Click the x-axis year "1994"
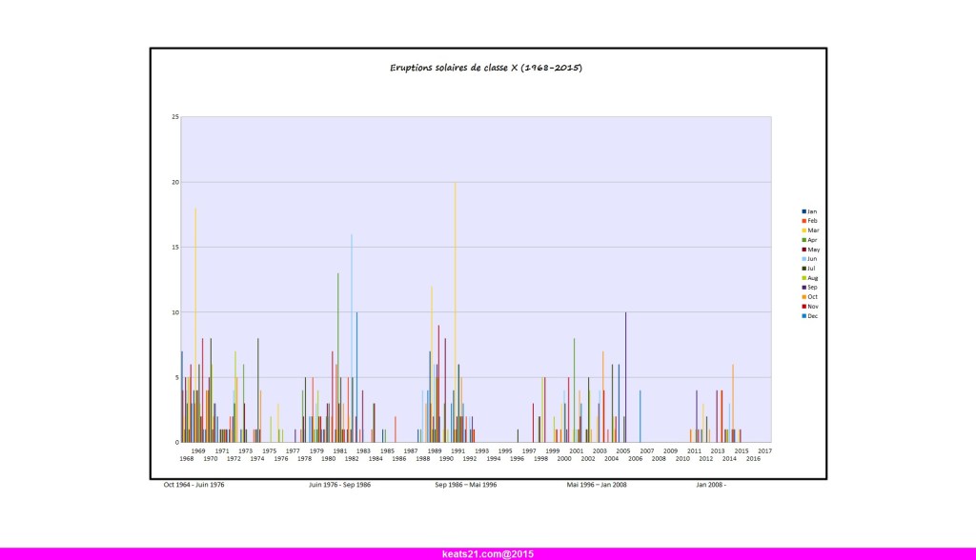976x560 pixels. coord(494,459)
